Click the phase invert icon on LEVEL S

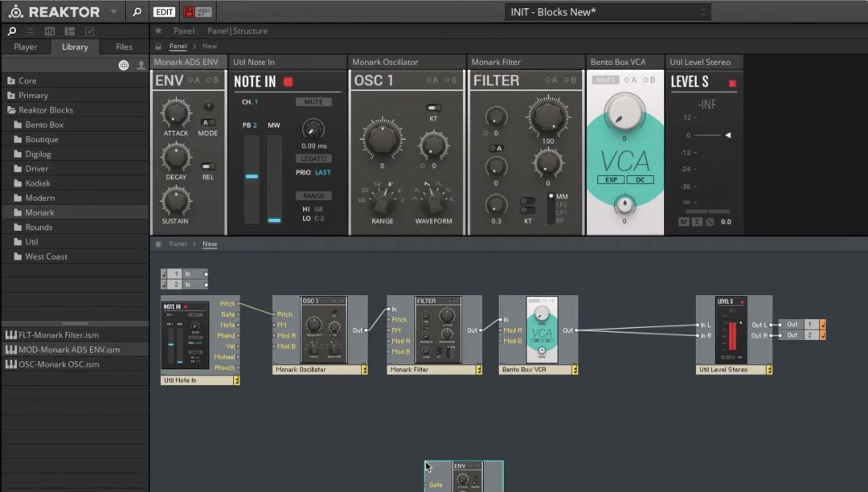click(x=710, y=222)
